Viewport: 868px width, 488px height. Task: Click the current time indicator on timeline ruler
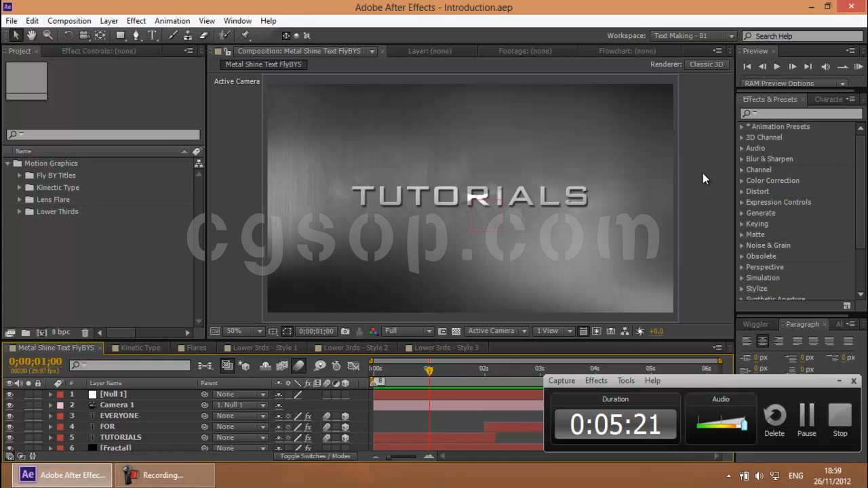point(429,370)
